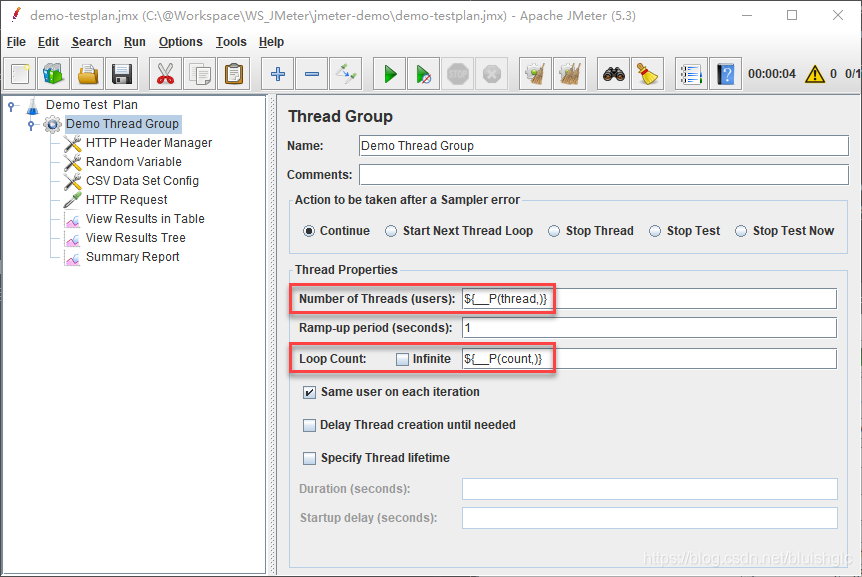The height and width of the screenshot is (577, 862).
Task: Select the Stop Test Now radio button
Action: click(x=741, y=231)
